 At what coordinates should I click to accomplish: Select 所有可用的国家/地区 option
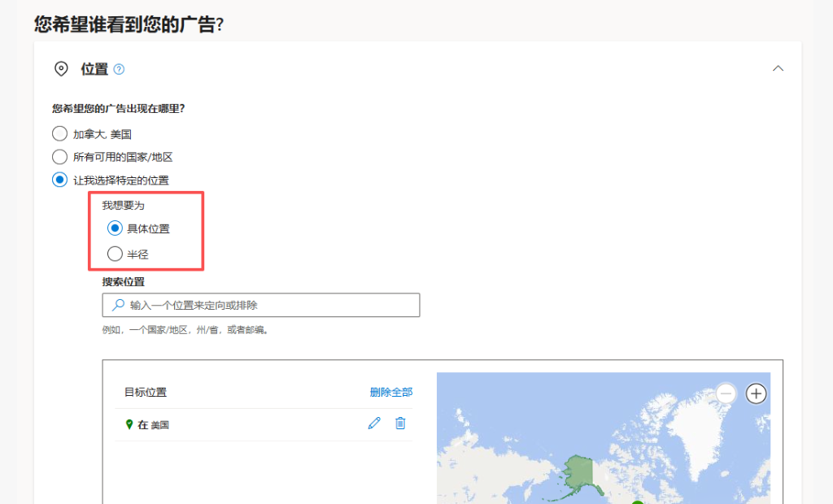click(59, 156)
